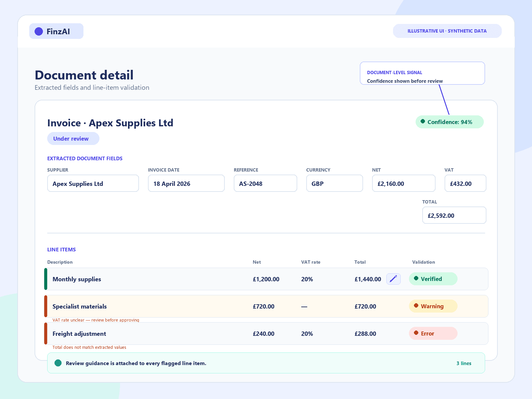The height and width of the screenshot is (399, 532).
Task: Click the Total field £2,592.00
Action: pyautogui.click(x=454, y=215)
